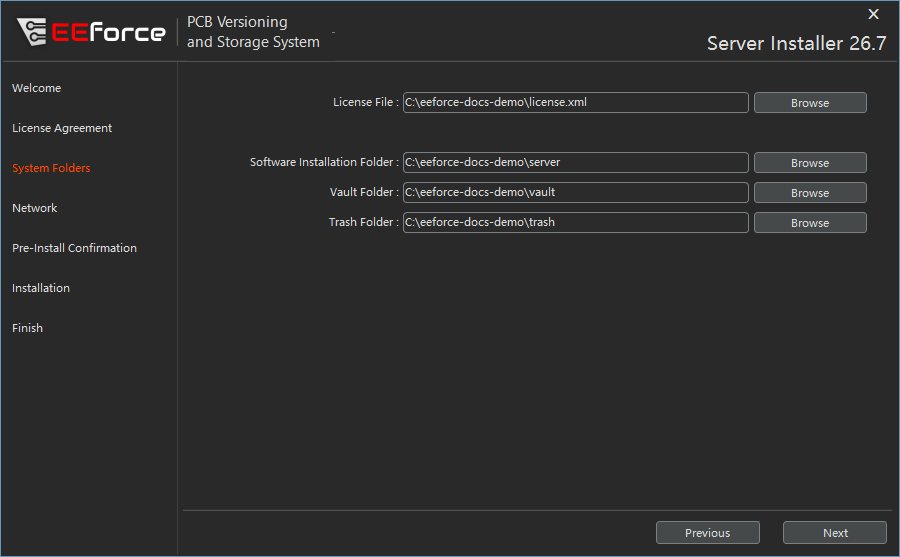Jump to Pre-Install Confirmation step

pos(75,248)
